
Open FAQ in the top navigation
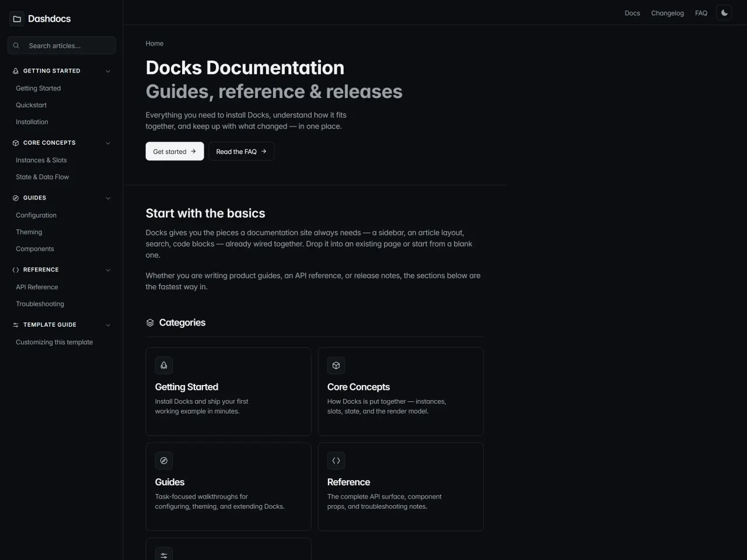pyautogui.click(x=701, y=13)
